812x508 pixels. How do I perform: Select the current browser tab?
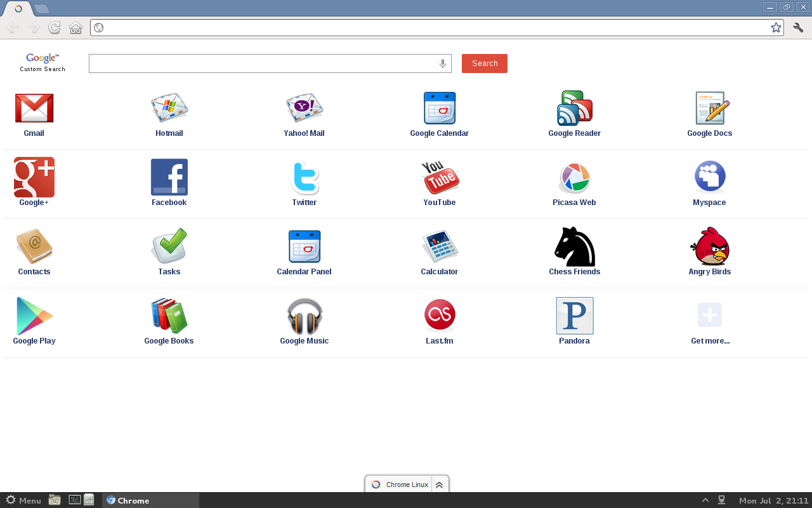[x=18, y=9]
